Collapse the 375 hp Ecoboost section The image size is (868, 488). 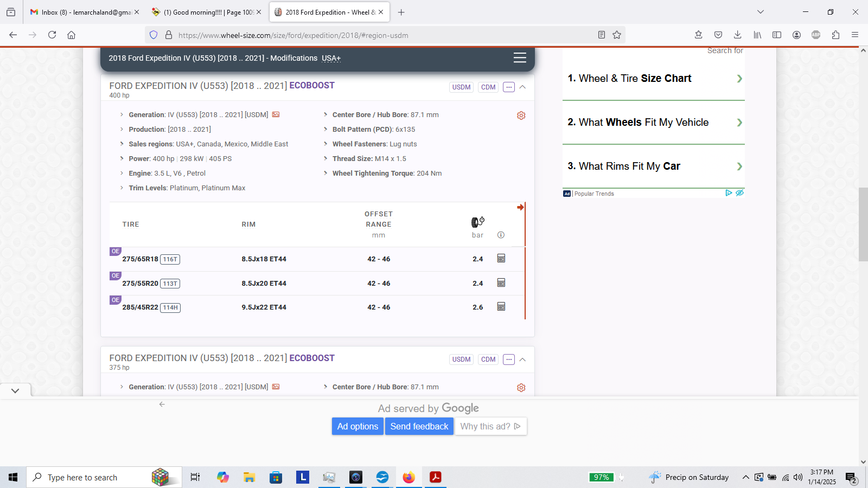click(522, 359)
